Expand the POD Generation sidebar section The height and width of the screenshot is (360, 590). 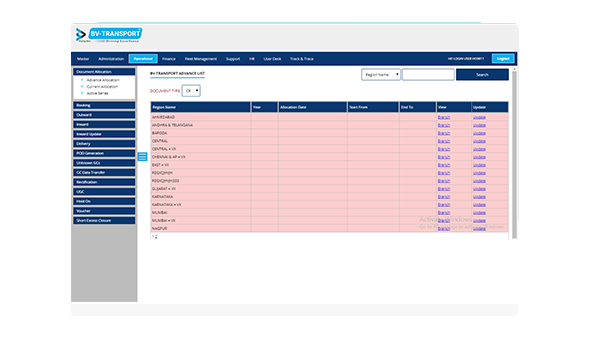(104, 153)
